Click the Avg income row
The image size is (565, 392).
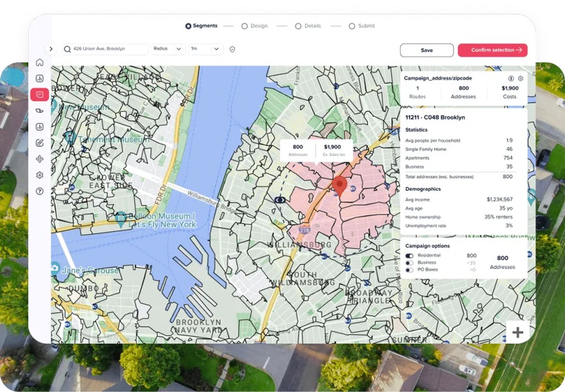tap(459, 200)
